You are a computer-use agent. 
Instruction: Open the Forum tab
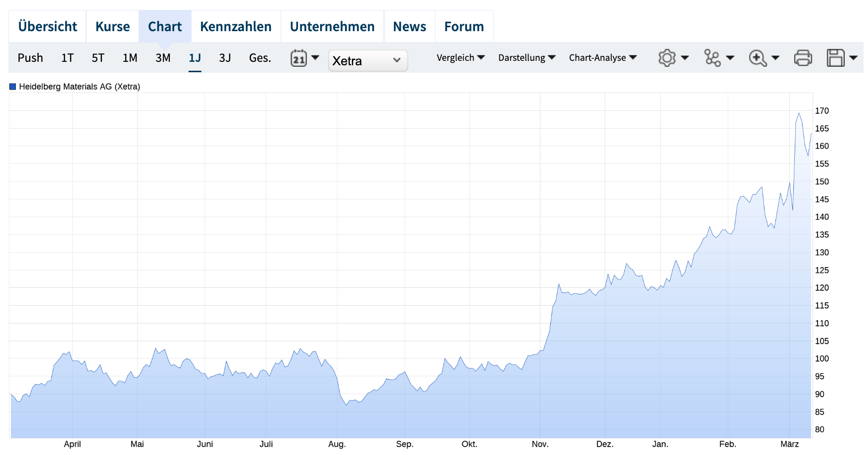464,27
